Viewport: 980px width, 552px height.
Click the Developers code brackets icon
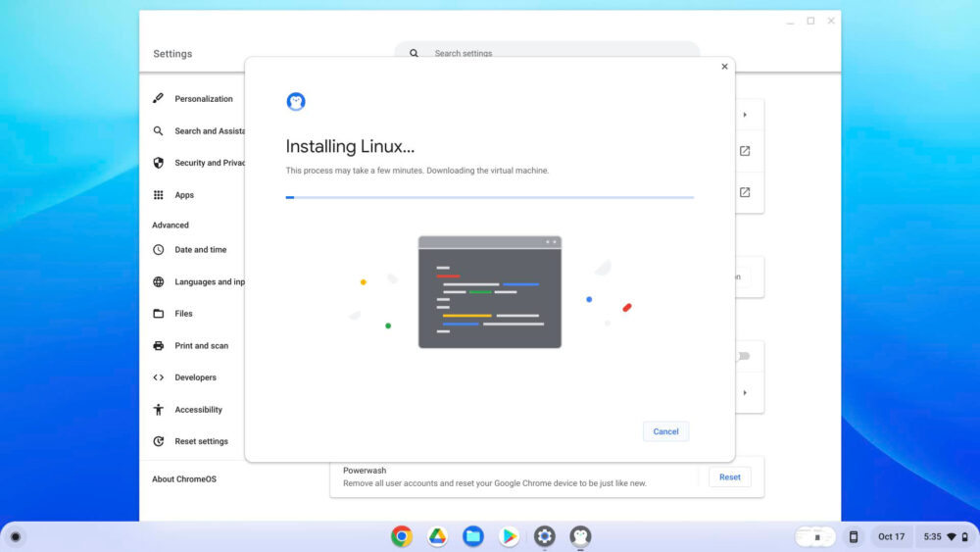coord(158,377)
